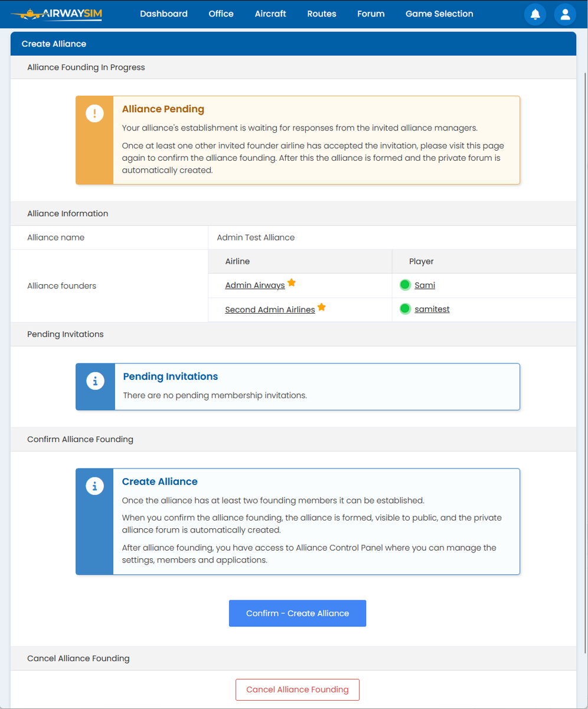Click Cancel Alliance Founding button
This screenshot has height=709, width=588.
298,690
